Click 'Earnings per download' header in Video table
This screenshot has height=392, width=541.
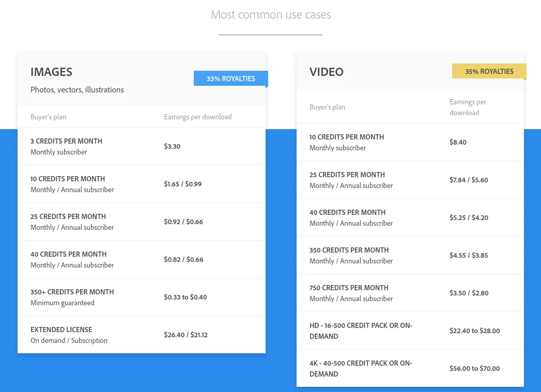[x=468, y=107]
